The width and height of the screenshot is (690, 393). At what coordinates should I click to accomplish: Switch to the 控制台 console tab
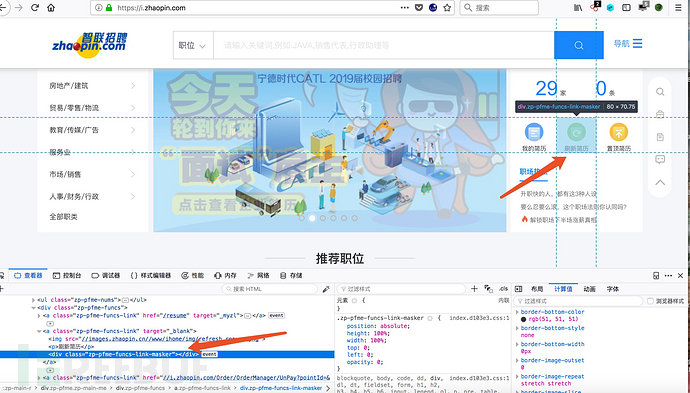(67, 275)
